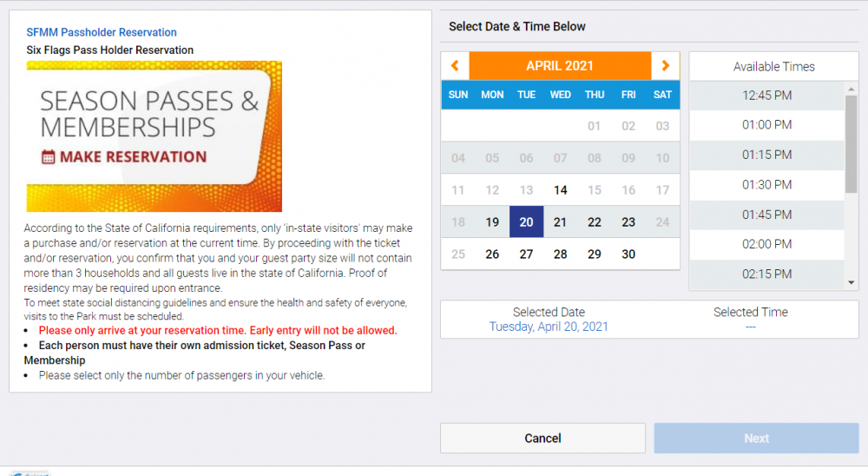
Task: Select April 27 on the calendar
Action: click(526, 255)
